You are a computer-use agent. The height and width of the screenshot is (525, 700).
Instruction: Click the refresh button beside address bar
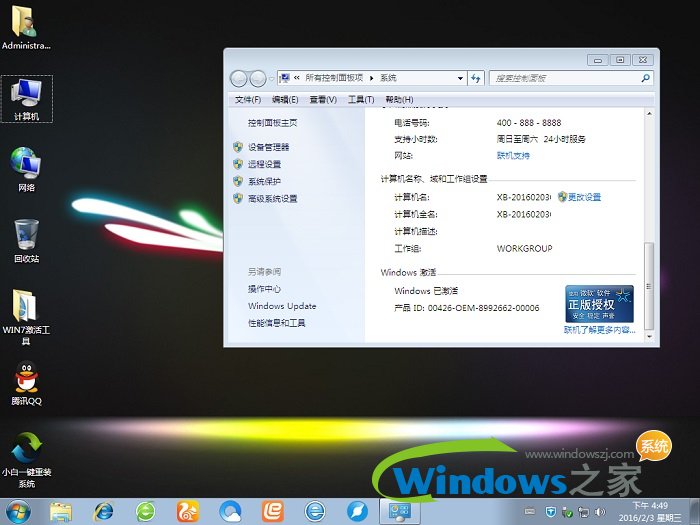coord(476,79)
